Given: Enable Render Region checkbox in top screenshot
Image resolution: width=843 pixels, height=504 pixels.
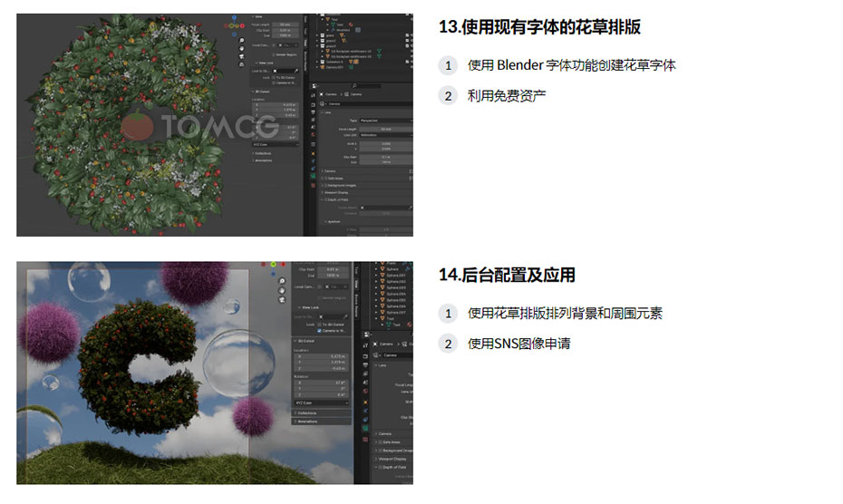Looking at the screenshot, I should [274, 55].
